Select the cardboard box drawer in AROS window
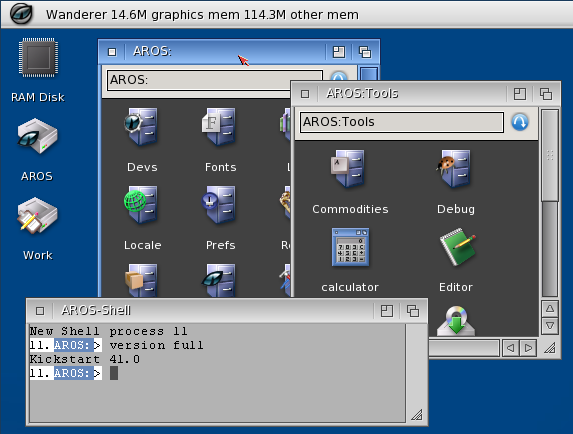Image resolution: width=573 pixels, height=434 pixels. [x=141, y=280]
